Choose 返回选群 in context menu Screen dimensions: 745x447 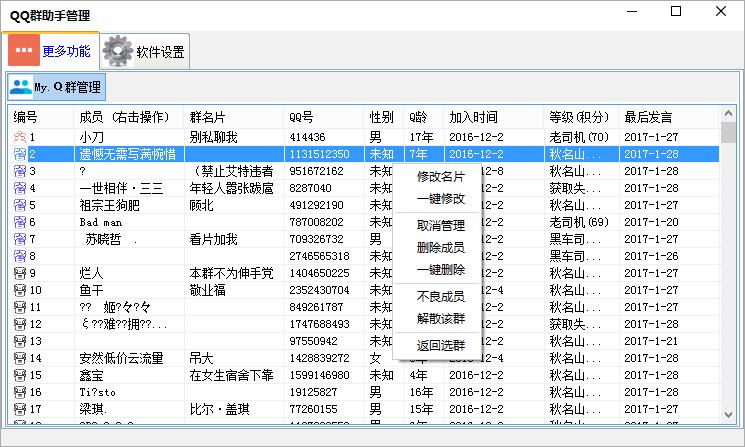(x=440, y=345)
